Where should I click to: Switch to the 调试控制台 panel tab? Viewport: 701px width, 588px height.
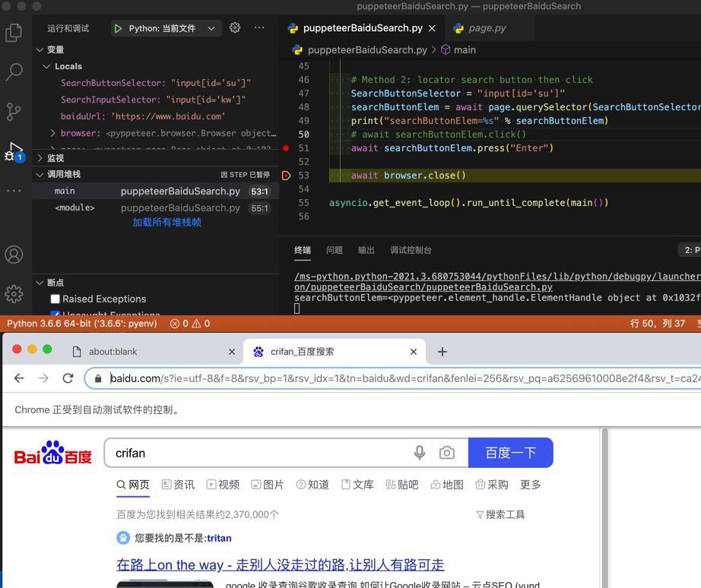411,250
